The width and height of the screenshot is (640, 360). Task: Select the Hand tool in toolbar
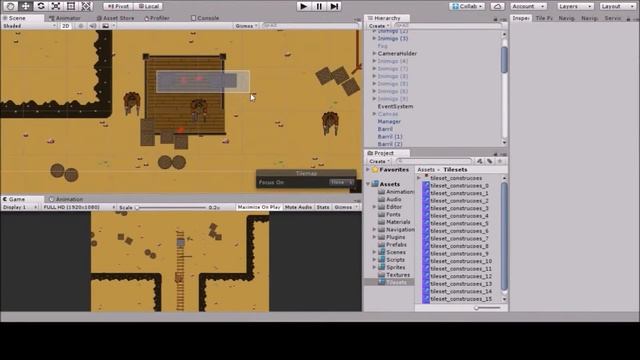[10, 6]
